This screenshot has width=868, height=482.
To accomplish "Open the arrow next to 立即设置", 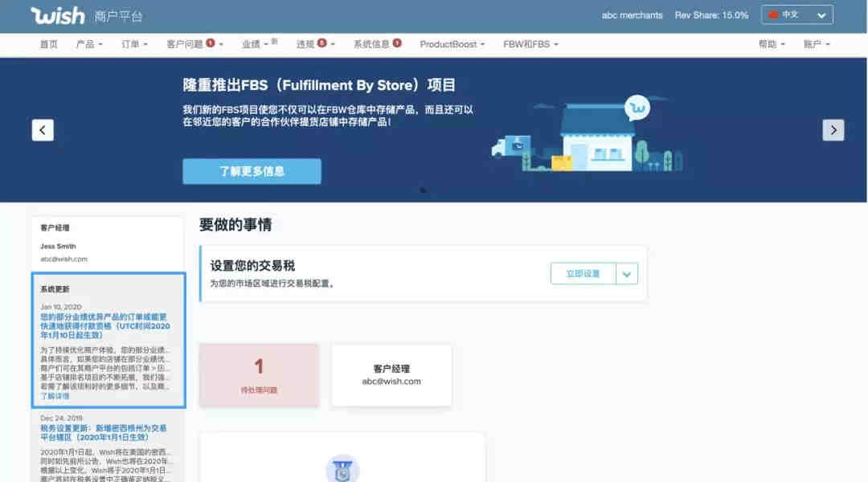I will 627,274.
